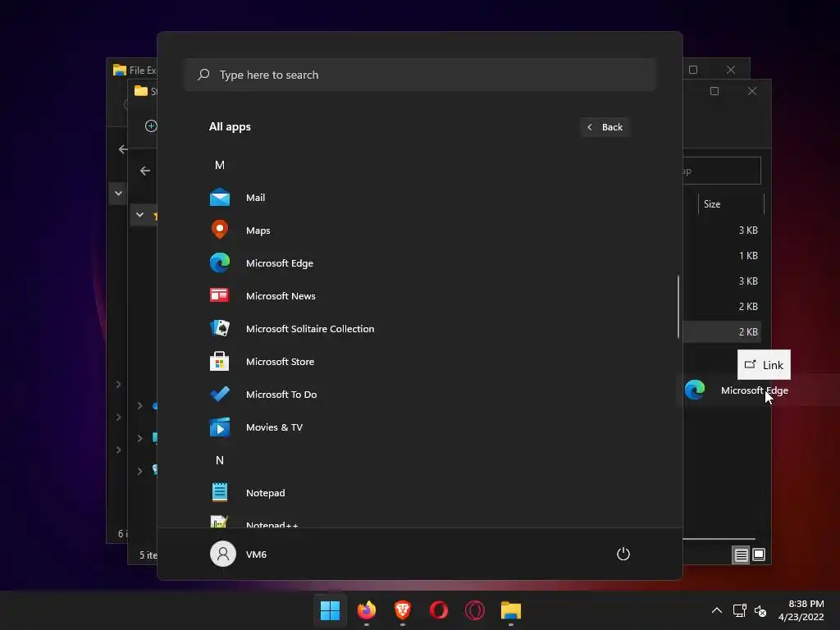Screen dimensions: 840x630
Task: Switch Explorer to details view
Action: (x=741, y=555)
